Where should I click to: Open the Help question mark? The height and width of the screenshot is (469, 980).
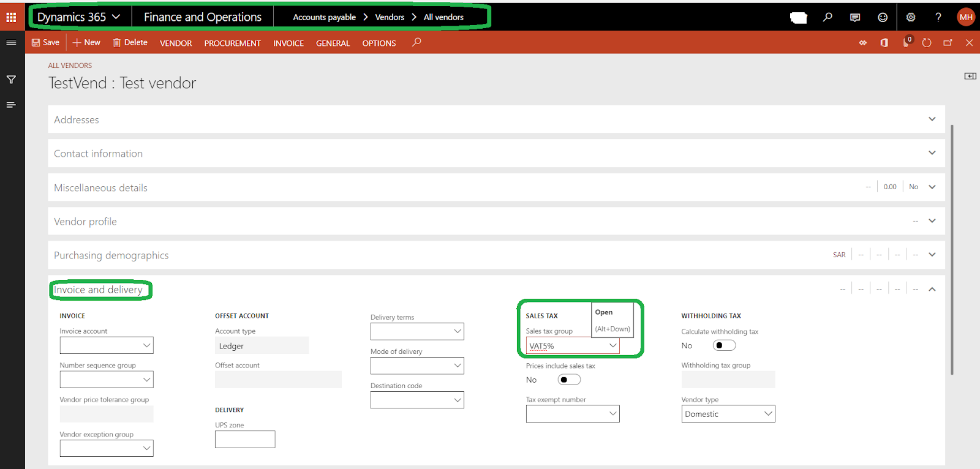[938, 17]
